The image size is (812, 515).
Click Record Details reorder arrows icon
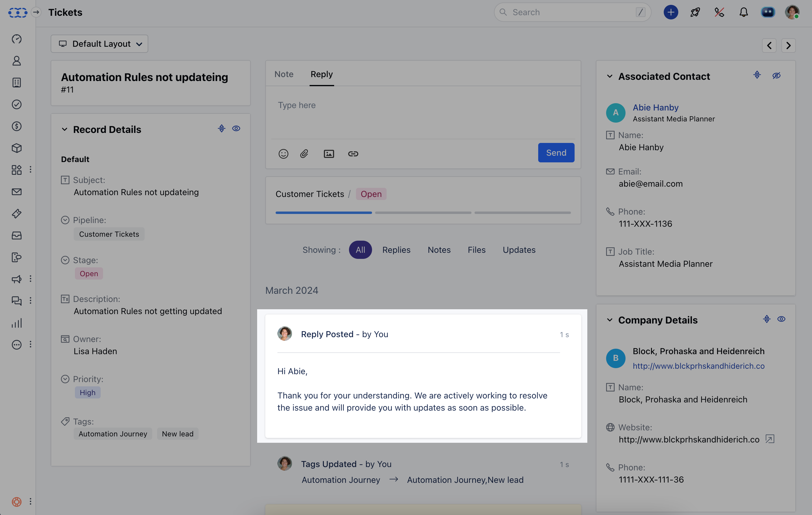point(222,128)
